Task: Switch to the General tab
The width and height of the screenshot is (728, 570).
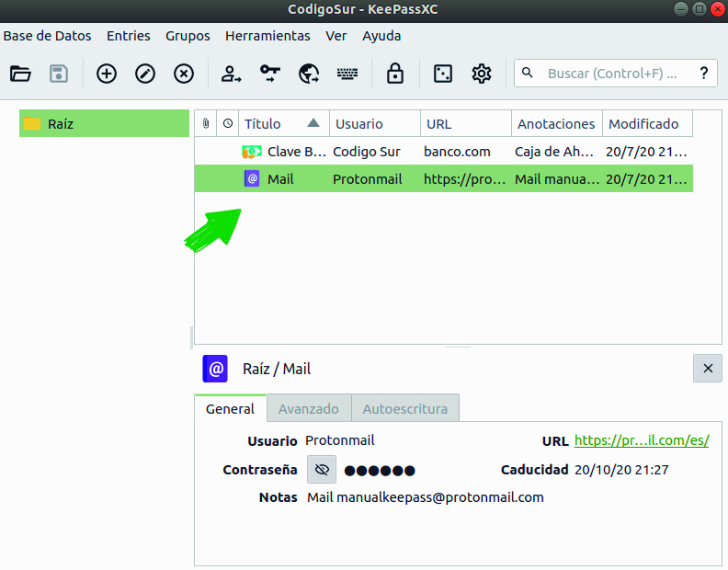Action: pyautogui.click(x=231, y=408)
